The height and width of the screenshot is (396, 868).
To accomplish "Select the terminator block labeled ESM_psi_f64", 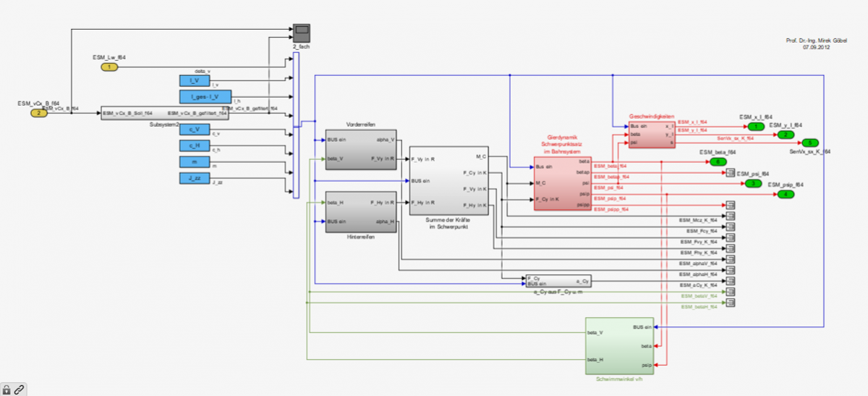I will point(730,173).
